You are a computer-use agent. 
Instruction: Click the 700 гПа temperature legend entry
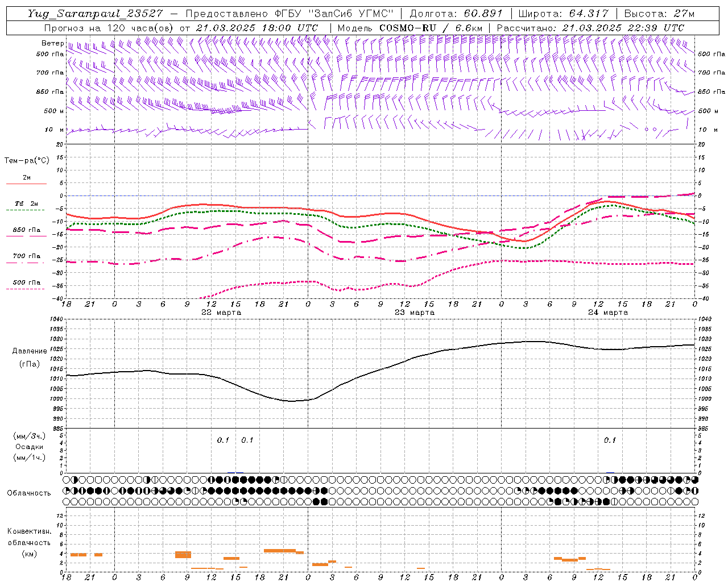[x=27, y=256]
